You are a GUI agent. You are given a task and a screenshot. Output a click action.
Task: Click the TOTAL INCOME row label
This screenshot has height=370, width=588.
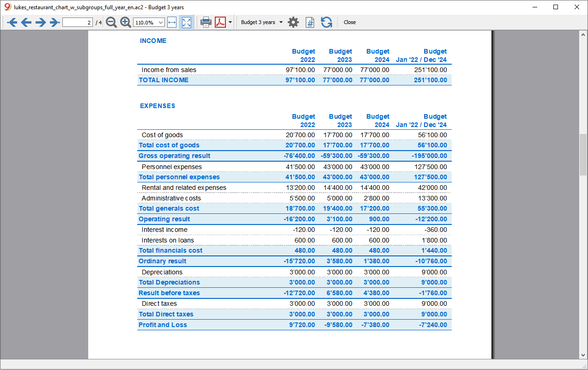pos(164,80)
